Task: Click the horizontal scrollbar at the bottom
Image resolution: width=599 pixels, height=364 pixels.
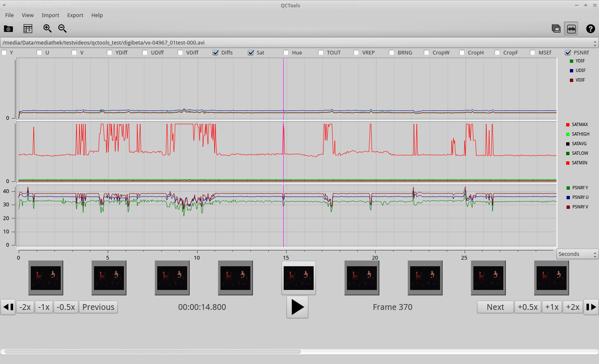Action: tap(153, 352)
